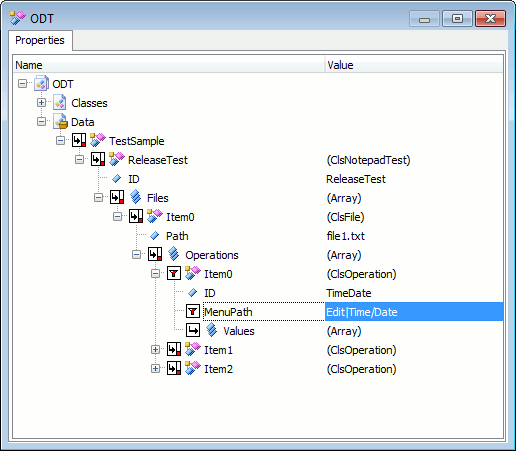Click the Files array stack icon

pyautogui.click(x=136, y=198)
